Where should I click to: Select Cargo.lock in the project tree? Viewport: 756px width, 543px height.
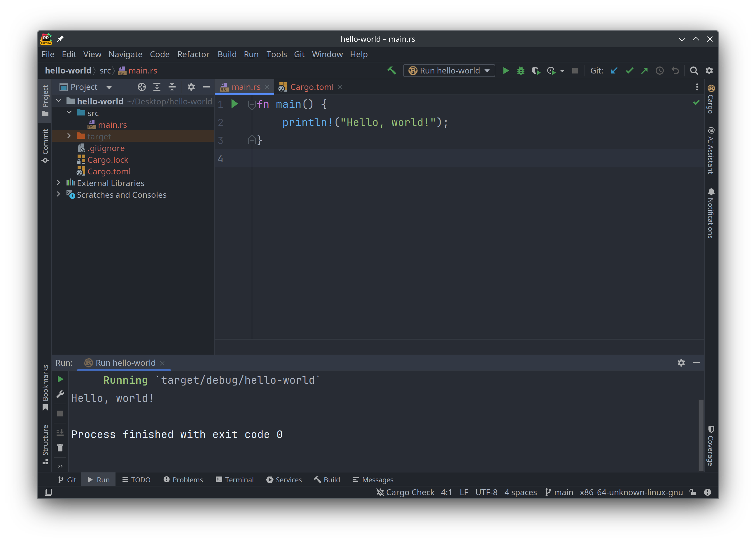click(x=107, y=160)
